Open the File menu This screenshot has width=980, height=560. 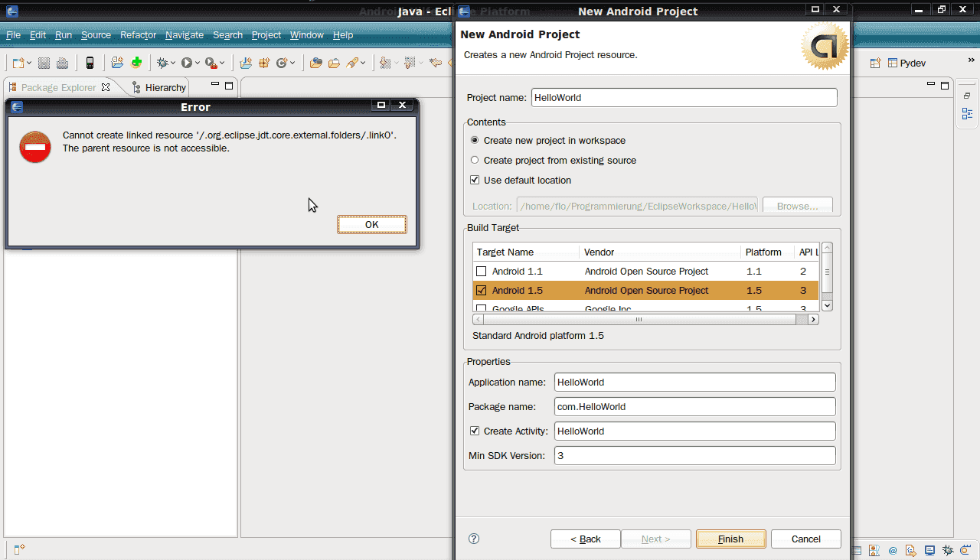click(x=13, y=35)
